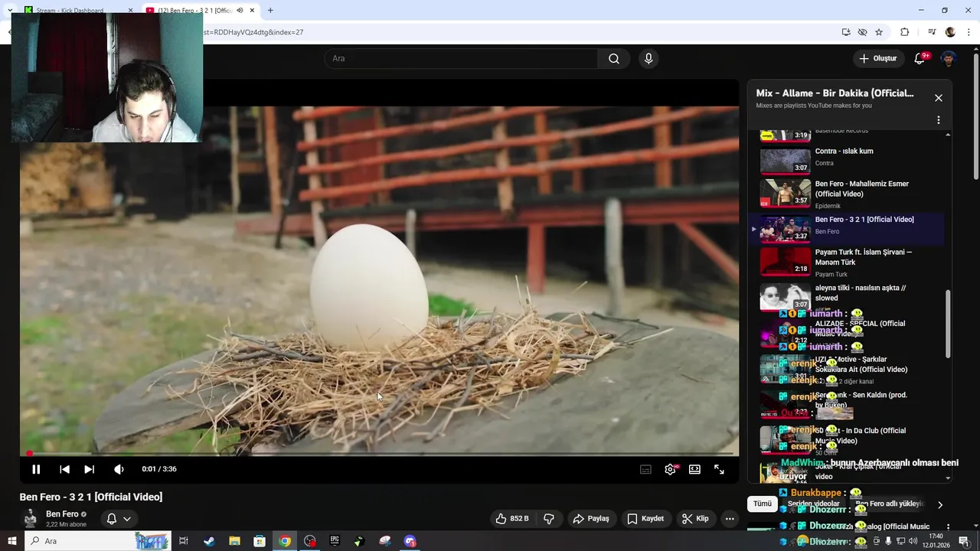Image resolution: width=980 pixels, height=551 pixels.
Task: Open YouTube notifications bell
Action: tap(920, 59)
